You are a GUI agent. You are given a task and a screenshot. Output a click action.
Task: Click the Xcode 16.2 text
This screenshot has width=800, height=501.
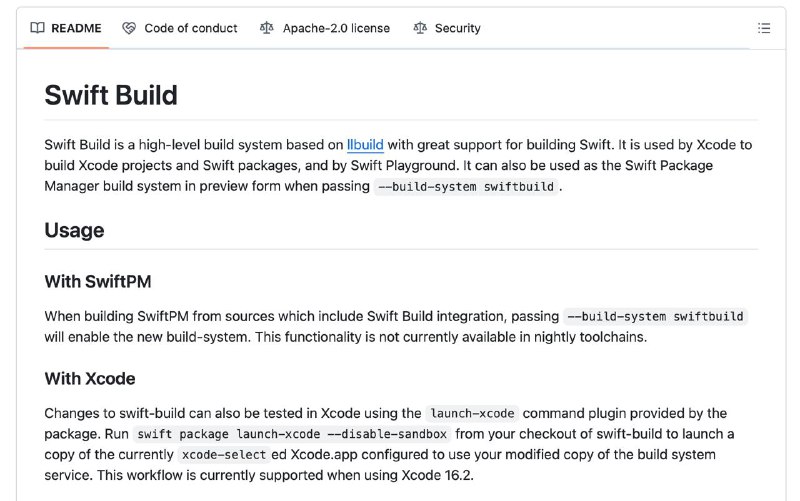click(x=436, y=475)
